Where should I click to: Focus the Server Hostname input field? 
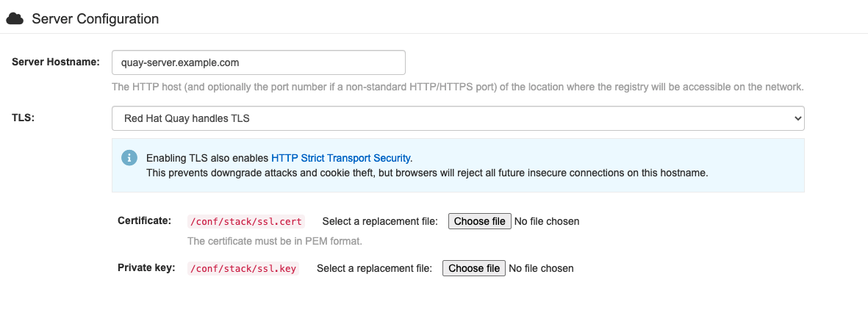coord(258,62)
